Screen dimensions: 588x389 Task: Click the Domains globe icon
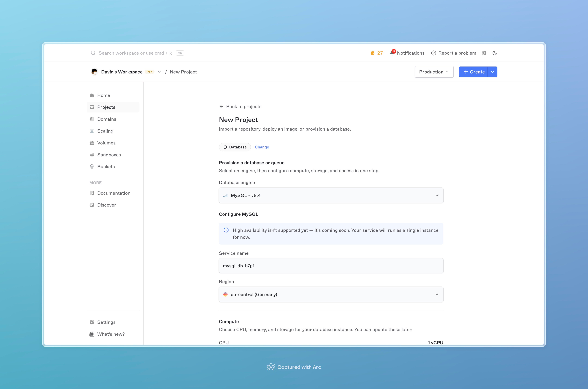(92, 119)
